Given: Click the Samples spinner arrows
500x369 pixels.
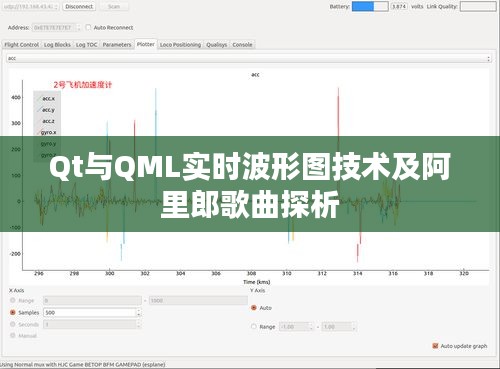Looking at the screenshot, I should click(139, 313).
